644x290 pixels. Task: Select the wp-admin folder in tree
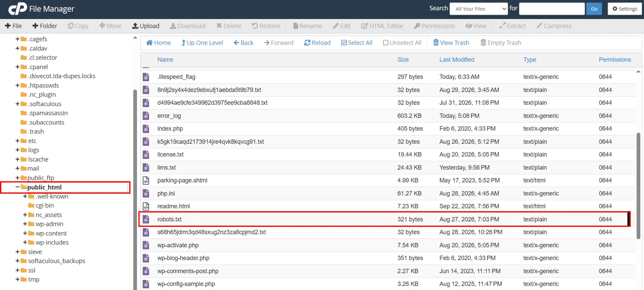tap(49, 224)
